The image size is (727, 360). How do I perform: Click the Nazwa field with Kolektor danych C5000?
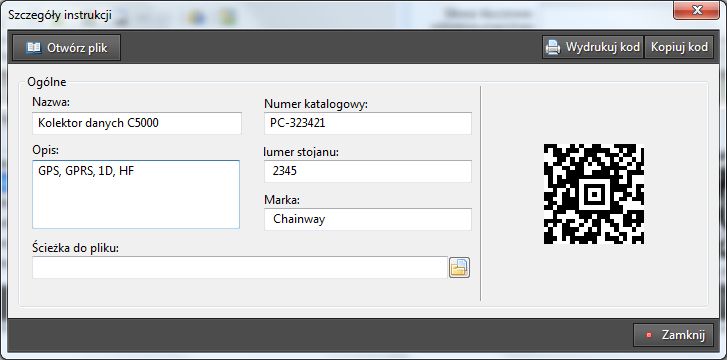pyautogui.click(x=137, y=123)
